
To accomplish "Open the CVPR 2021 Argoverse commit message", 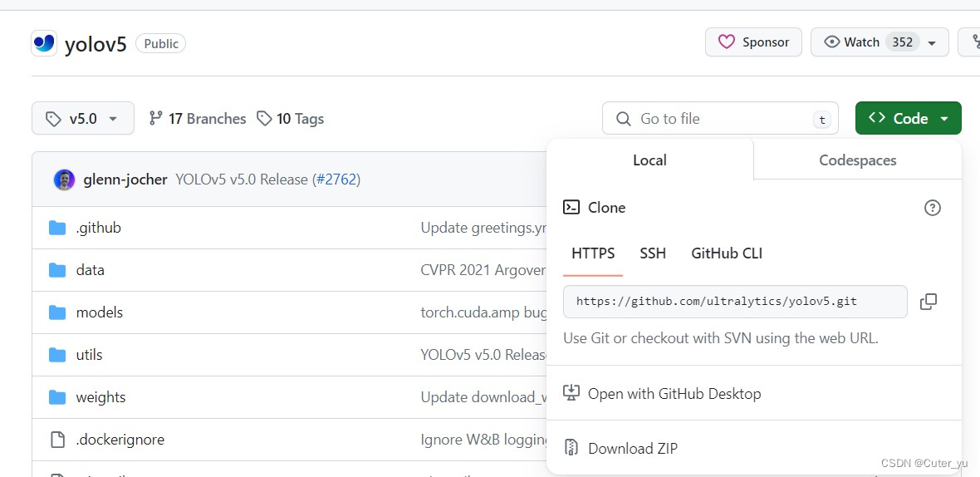I will [483, 270].
